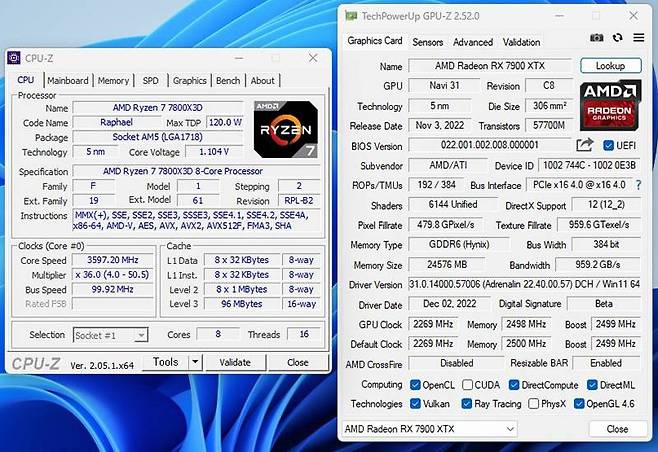
Task: Click the Threads value 16
Action: point(304,334)
